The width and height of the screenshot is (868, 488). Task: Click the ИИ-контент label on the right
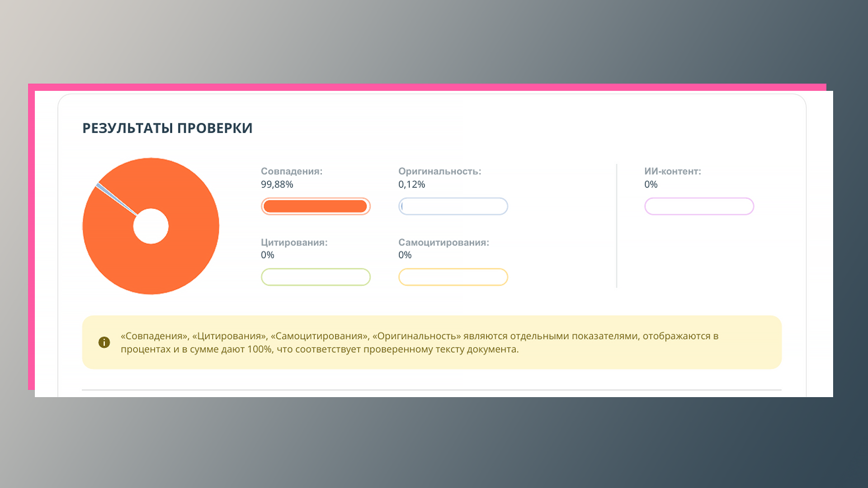pyautogui.click(x=673, y=171)
